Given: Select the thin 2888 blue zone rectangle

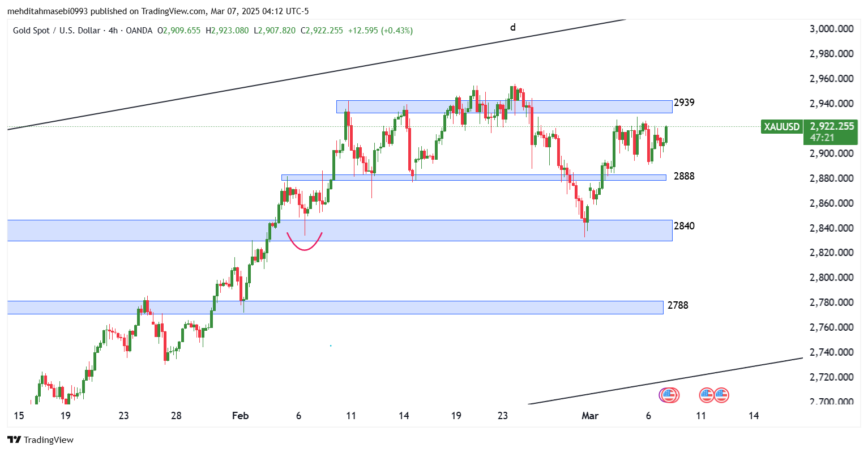Looking at the screenshot, I should [473, 177].
